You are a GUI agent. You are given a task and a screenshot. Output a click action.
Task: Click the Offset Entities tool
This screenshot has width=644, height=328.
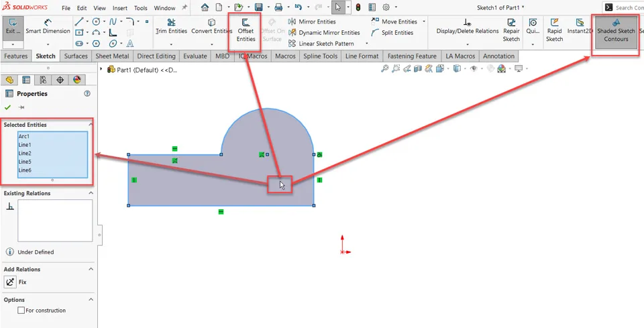click(246, 30)
